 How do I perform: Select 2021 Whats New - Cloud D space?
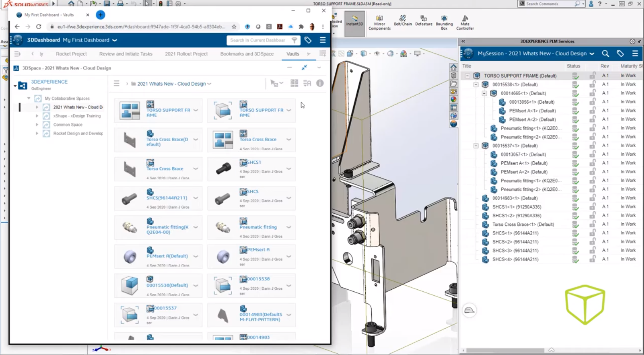click(x=78, y=107)
